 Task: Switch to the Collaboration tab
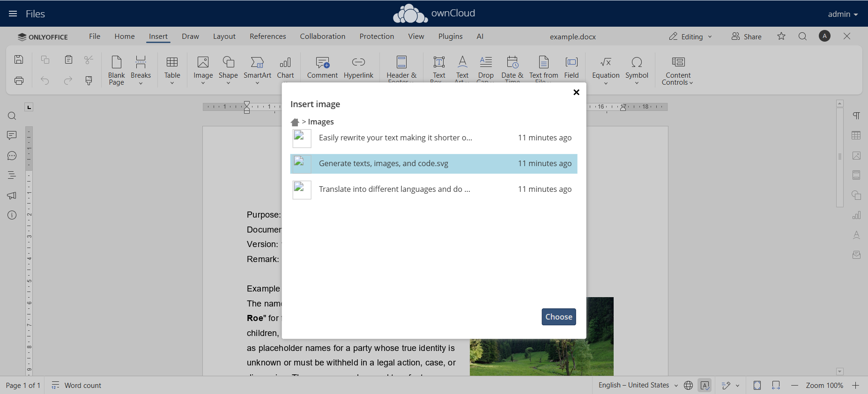pos(323,36)
